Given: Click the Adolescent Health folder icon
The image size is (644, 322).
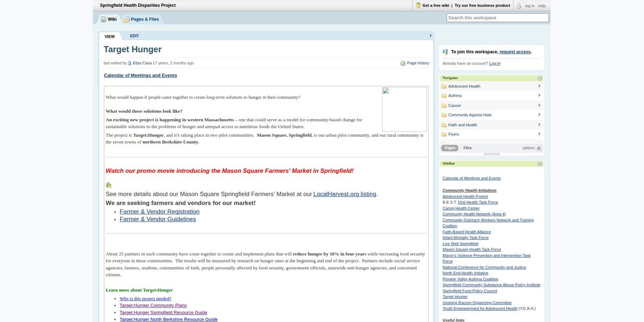Looking at the screenshot, I should click(444, 86).
